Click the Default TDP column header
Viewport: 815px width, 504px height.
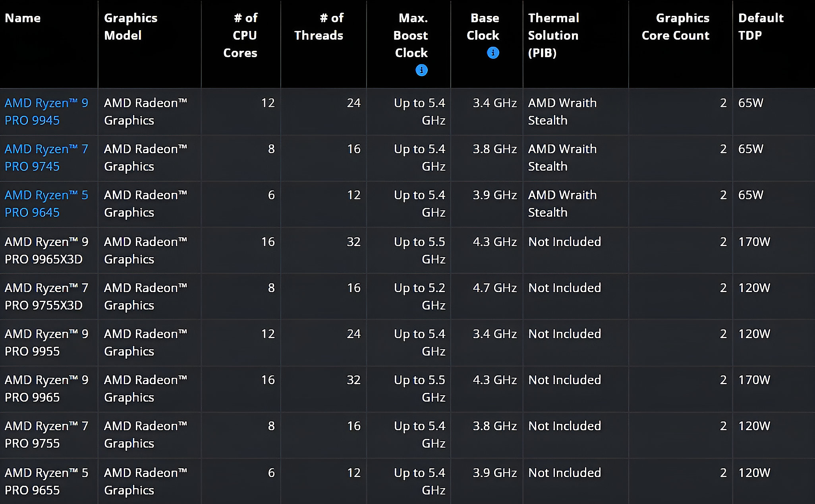(x=761, y=27)
